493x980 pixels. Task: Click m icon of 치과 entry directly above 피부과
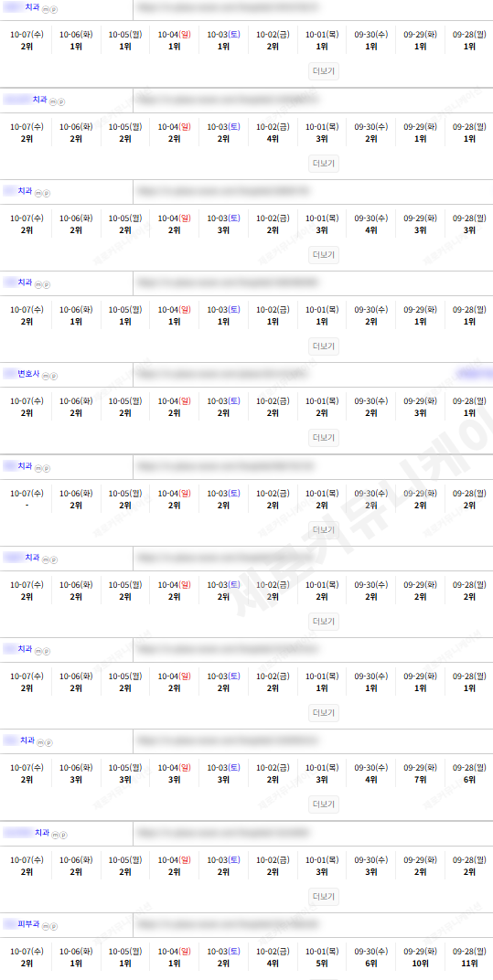[x=55, y=835]
